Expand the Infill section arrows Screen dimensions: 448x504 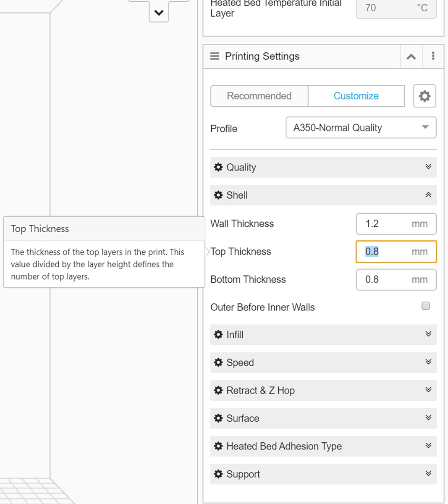coord(428,334)
